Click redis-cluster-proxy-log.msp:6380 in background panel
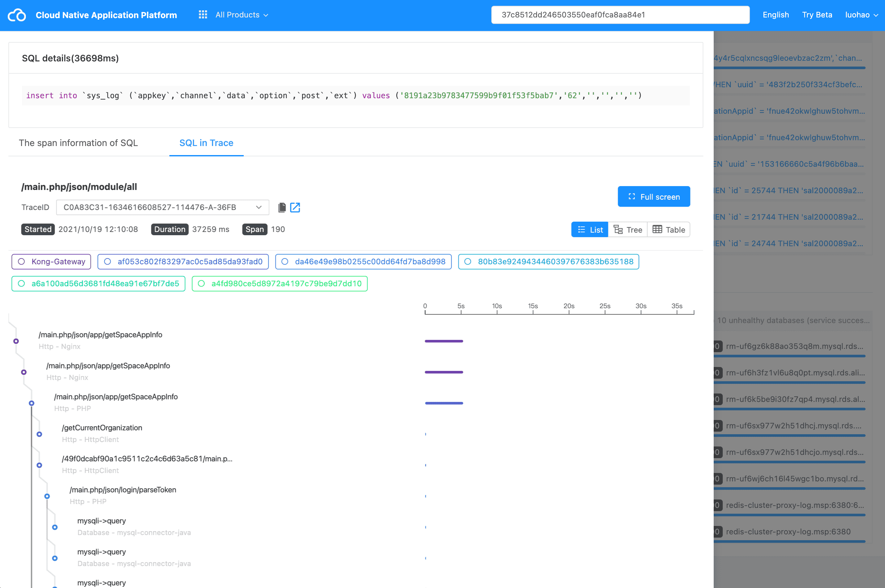Image resolution: width=885 pixels, height=588 pixels. (788, 532)
